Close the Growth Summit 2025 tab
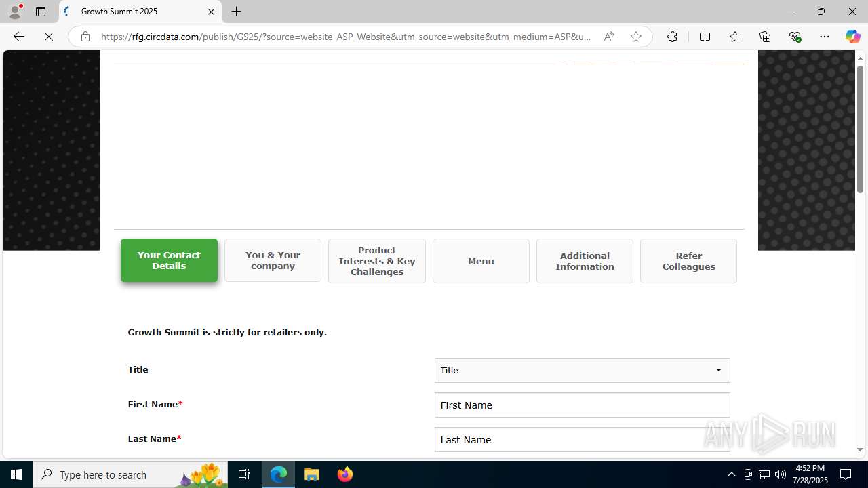Viewport: 868px width, 488px height. pyautogui.click(x=211, y=12)
